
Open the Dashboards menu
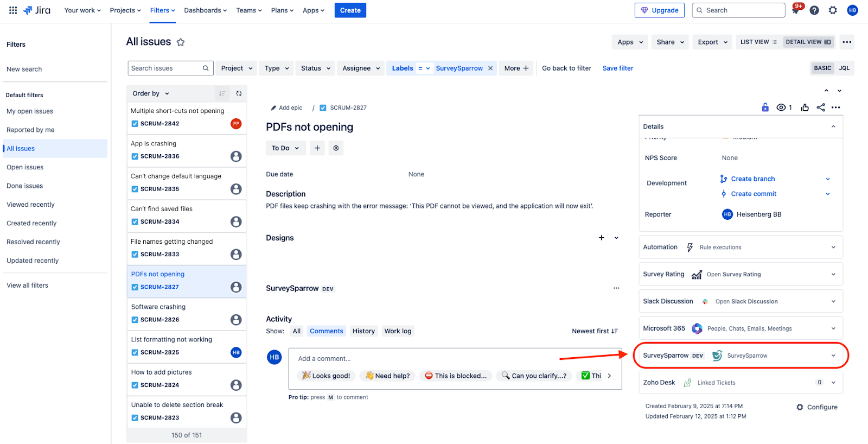coord(205,10)
